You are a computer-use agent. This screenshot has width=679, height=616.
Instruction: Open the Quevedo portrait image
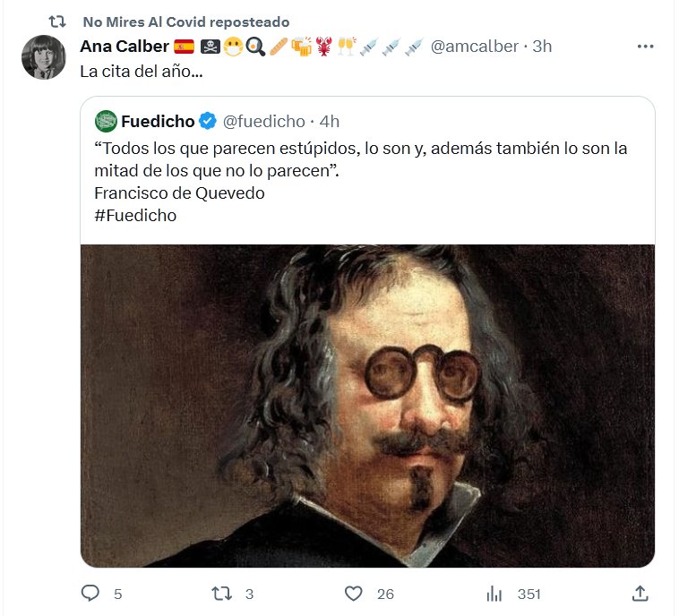tap(367, 406)
